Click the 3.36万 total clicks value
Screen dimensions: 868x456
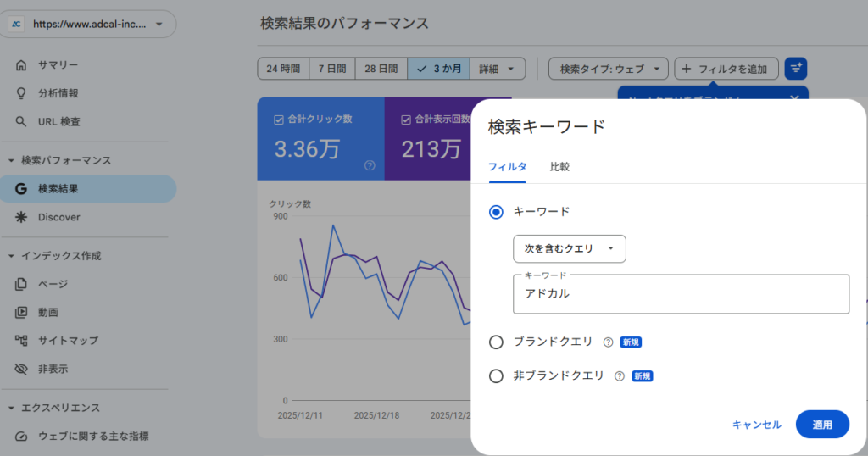(x=307, y=149)
